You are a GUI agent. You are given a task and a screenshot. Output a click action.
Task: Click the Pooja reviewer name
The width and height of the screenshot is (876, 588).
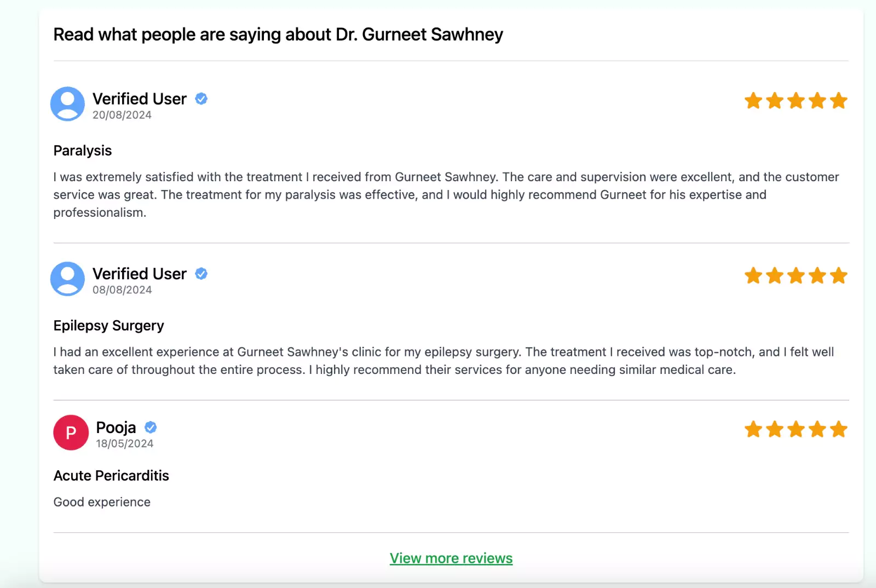pyautogui.click(x=116, y=427)
